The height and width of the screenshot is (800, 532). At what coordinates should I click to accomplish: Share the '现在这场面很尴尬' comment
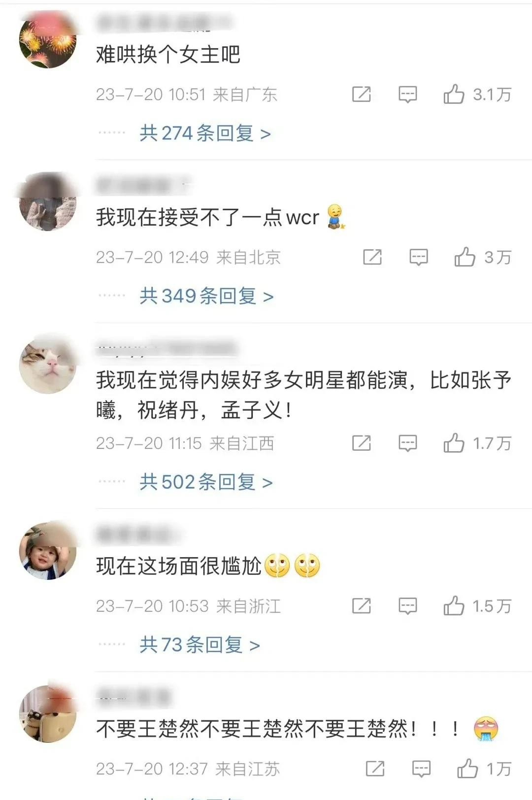pos(362,605)
